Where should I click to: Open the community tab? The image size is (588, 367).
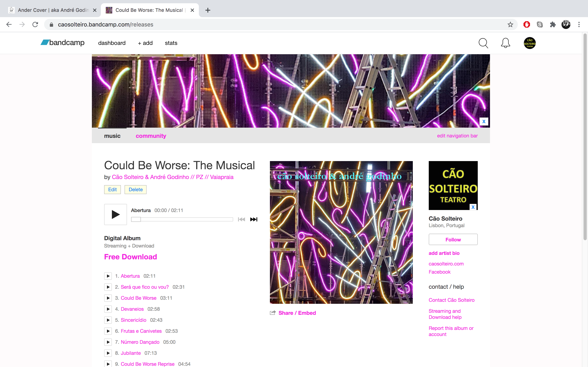pos(151,136)
